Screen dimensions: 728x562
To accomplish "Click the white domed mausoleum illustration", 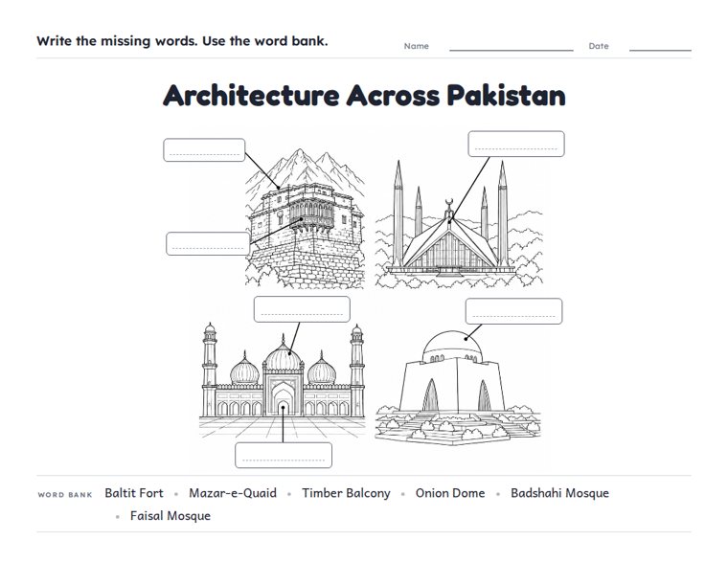I will pos(458,387).
